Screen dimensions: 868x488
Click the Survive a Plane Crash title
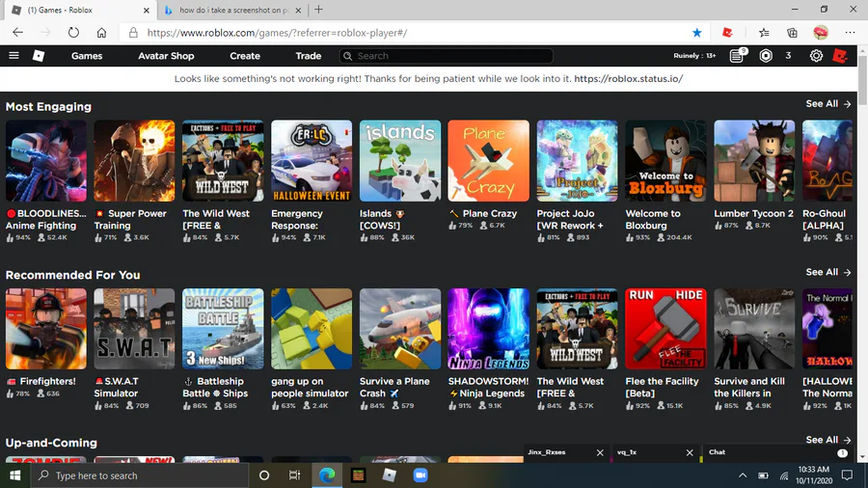pos(394,388)
